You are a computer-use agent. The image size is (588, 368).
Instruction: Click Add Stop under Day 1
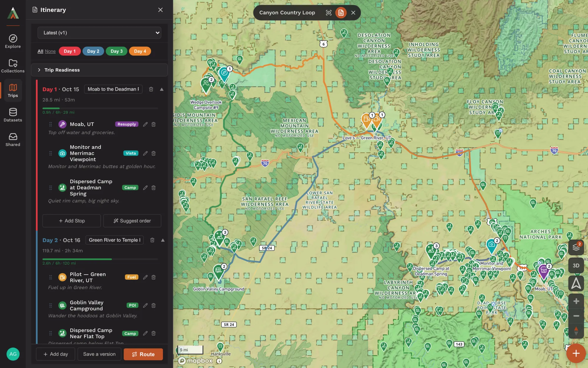click(72, 221)
